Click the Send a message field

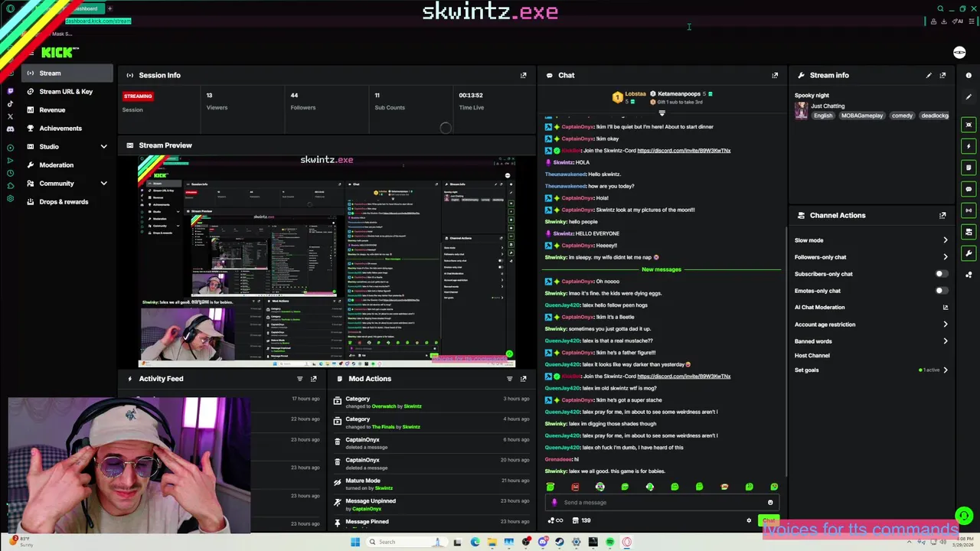(662, 503)
